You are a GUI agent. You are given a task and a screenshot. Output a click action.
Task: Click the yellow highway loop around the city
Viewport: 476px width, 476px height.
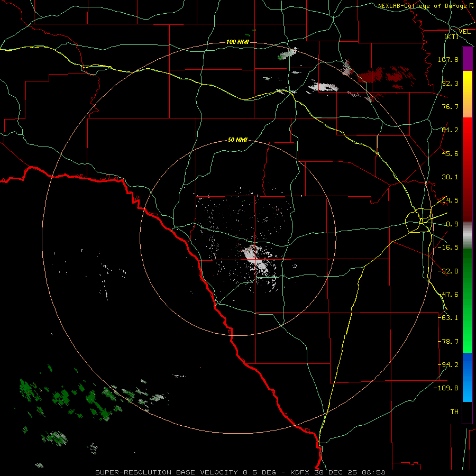click(x=419, y=221)
